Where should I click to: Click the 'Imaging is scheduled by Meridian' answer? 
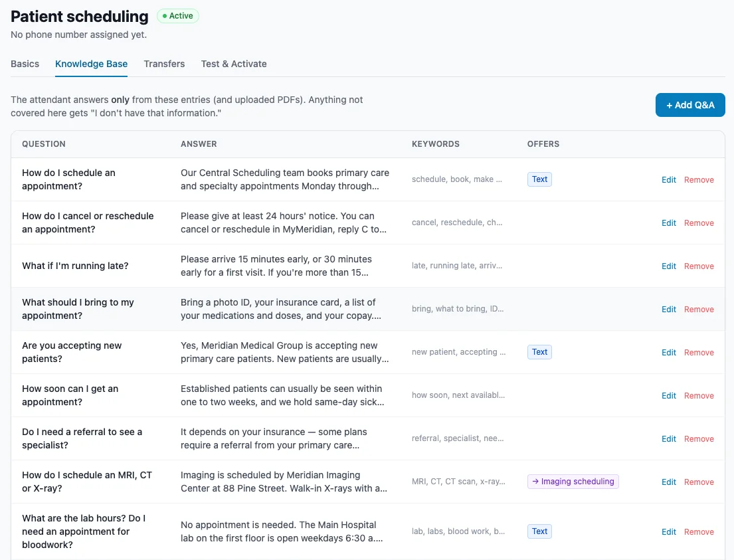click(284, 482)
